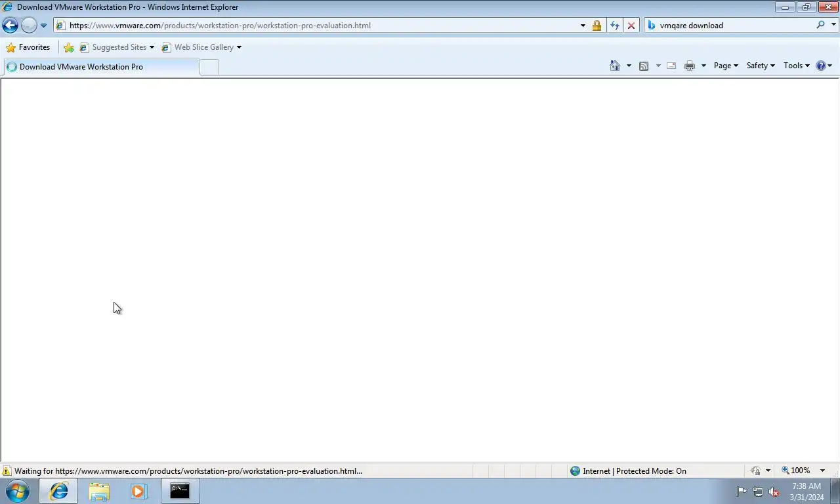
Task: Expand the Home button dropdown arrow
Action: click(629, 66)
